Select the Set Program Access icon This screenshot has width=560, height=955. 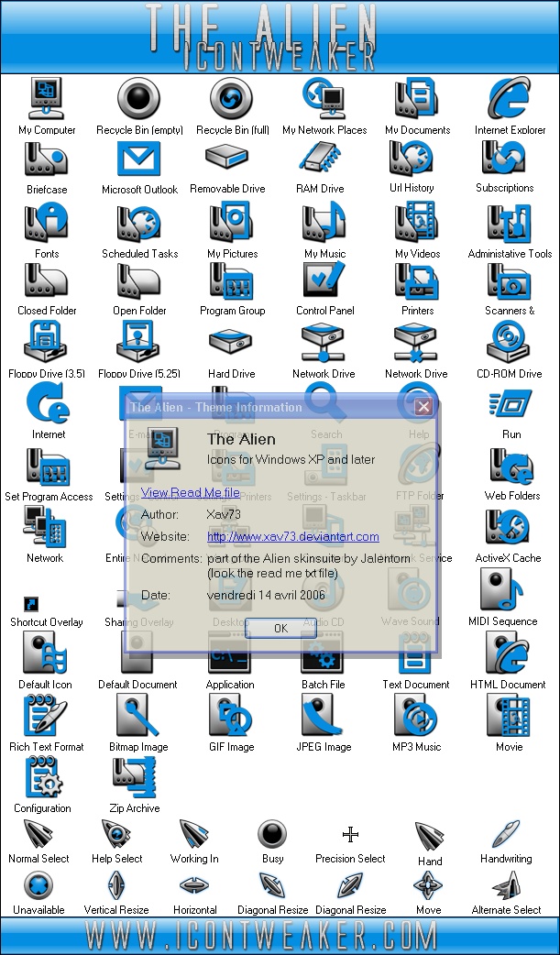(x=48, y=467)
